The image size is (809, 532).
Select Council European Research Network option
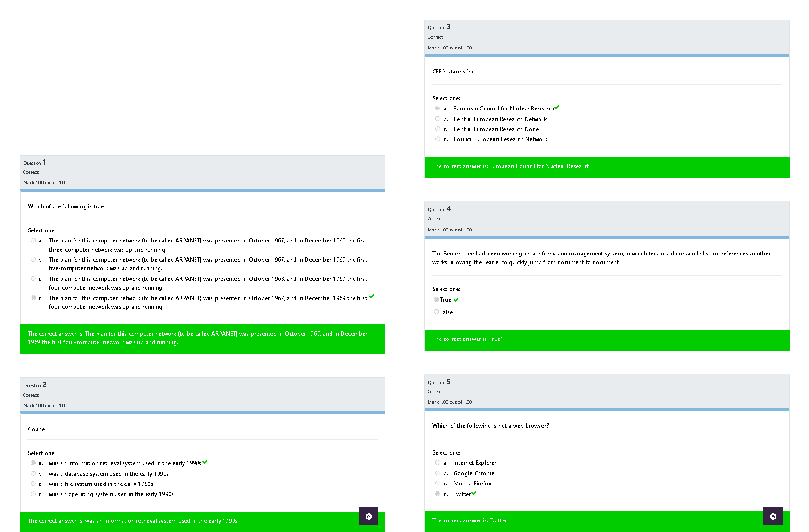[x=438, y=139]
